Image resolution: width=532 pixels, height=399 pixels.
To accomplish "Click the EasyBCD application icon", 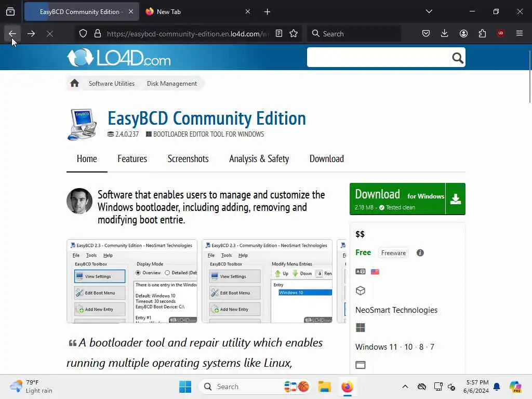I will pos(82,125).
